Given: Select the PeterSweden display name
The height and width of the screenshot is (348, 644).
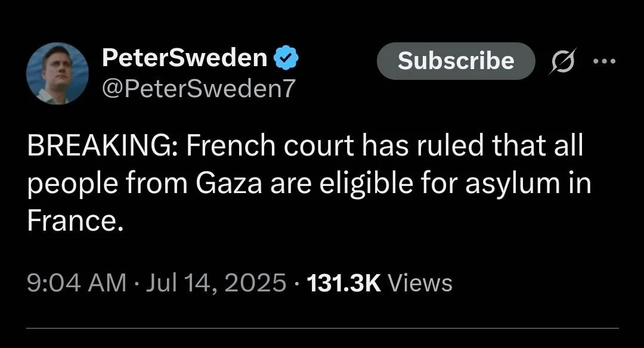Looking at the screenshot, I should point(185,57).
